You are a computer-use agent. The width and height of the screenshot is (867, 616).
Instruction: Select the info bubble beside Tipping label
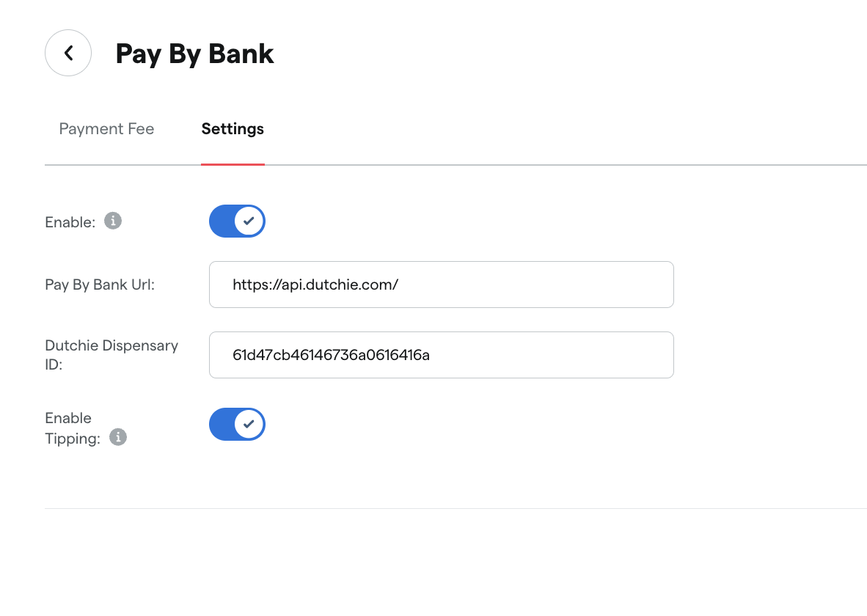pos(118,438)
